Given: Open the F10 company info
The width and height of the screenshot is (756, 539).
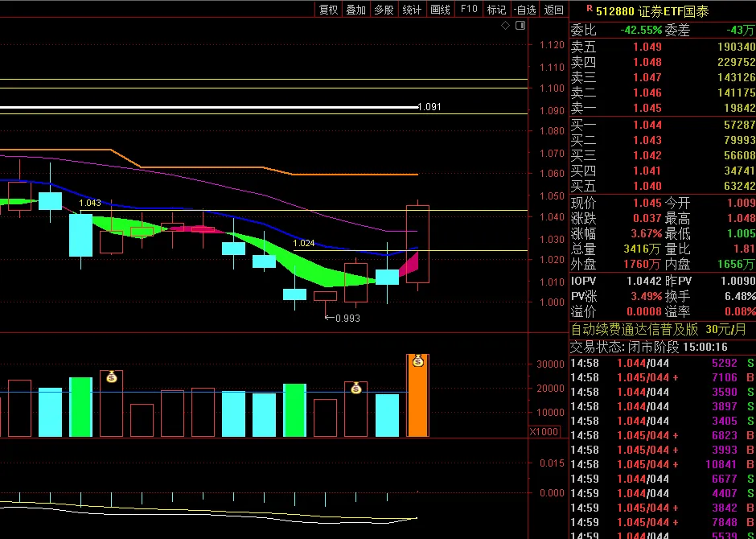Looking at the screenshot, I should tap(469, 10).
